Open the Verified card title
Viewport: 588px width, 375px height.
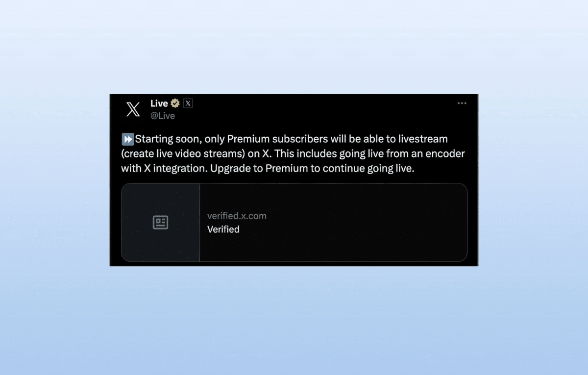pyautogui.click(x=223, y=229)
